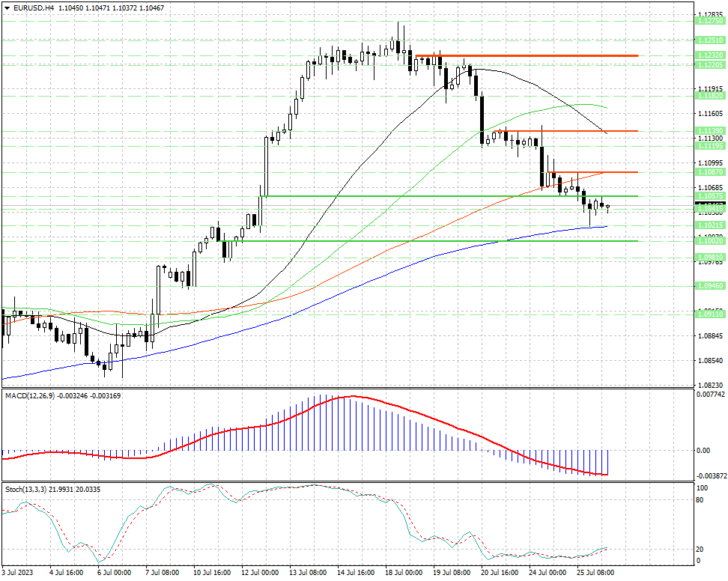This screenshot has width=728, height=581.
Task: Click the EURUSD,H4 chart title text
Action: coord(34,8)
